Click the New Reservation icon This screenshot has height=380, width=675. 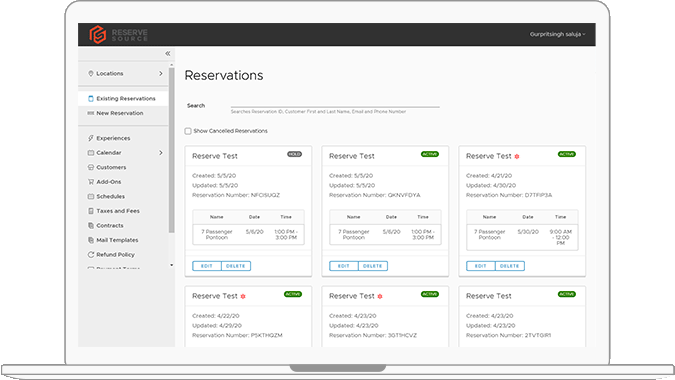(x=90, y=113)
